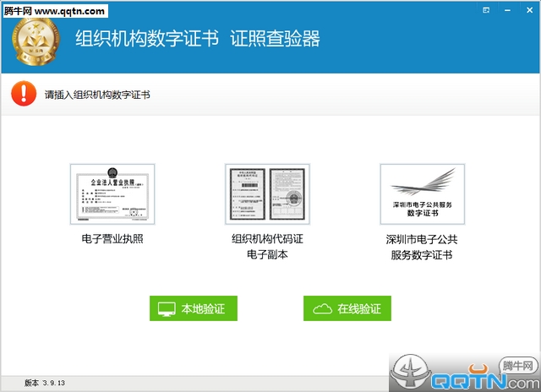Select the 电子营业执照 label text
This screenshot has height=392, width=541.
tap(112, 239)
